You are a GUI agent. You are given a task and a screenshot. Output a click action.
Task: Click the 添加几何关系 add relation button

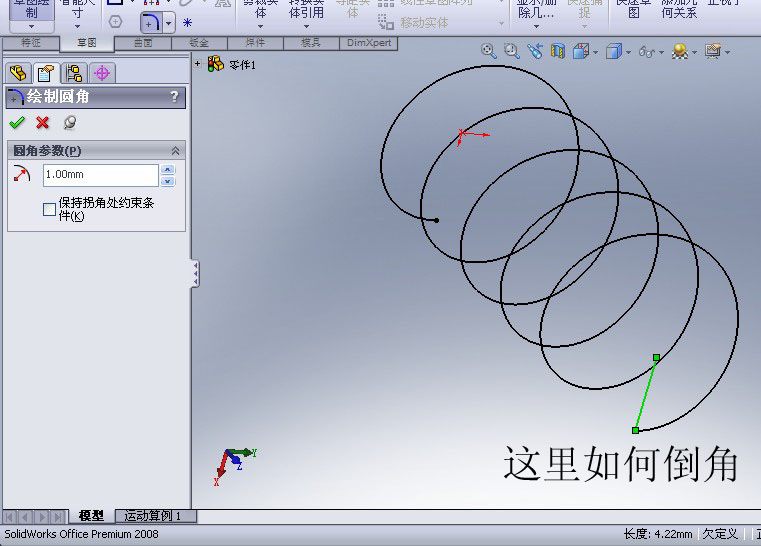(x=679, y=10)
